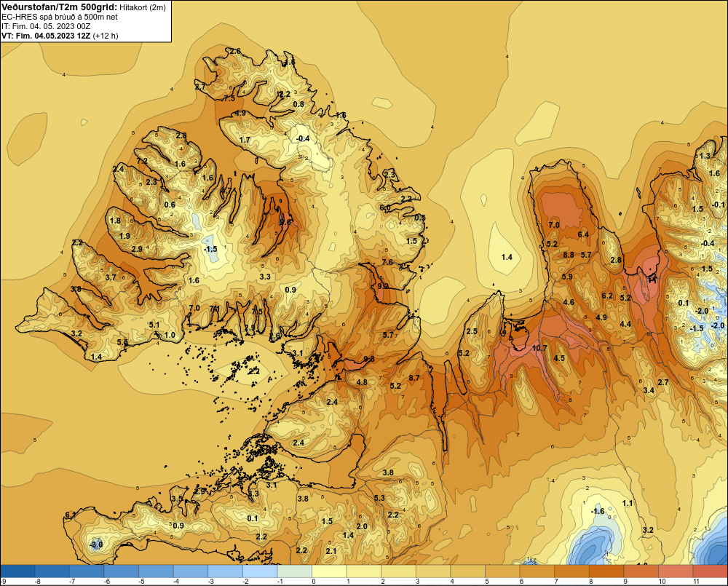
Task: Click the legend tick label -4
Action: tap(176, 582)
